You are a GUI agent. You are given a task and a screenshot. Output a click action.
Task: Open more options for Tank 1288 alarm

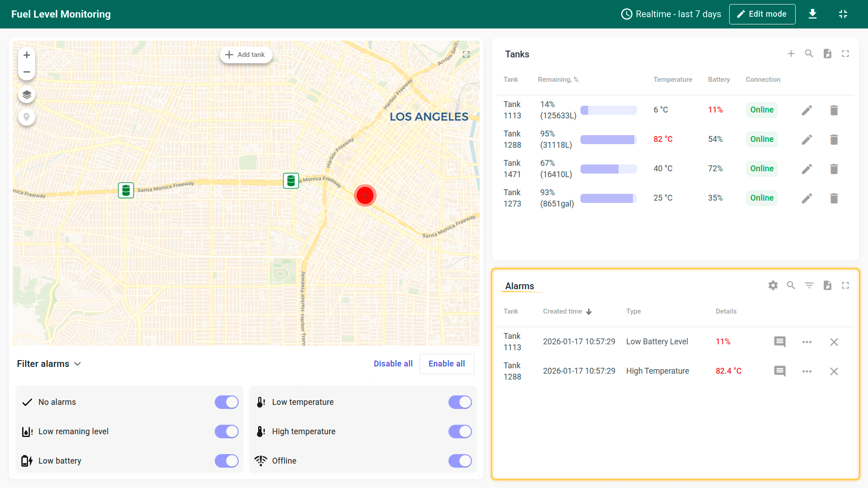click(807, 371)
